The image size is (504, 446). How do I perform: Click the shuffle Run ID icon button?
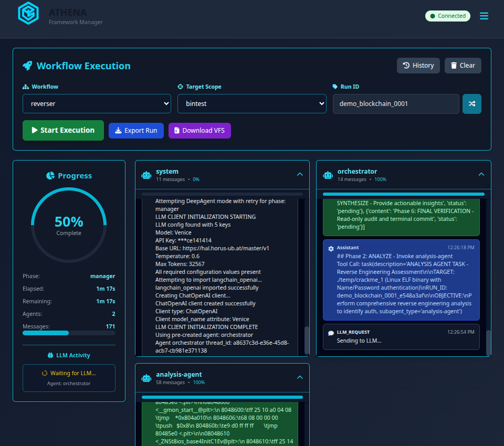pos(471,104)
